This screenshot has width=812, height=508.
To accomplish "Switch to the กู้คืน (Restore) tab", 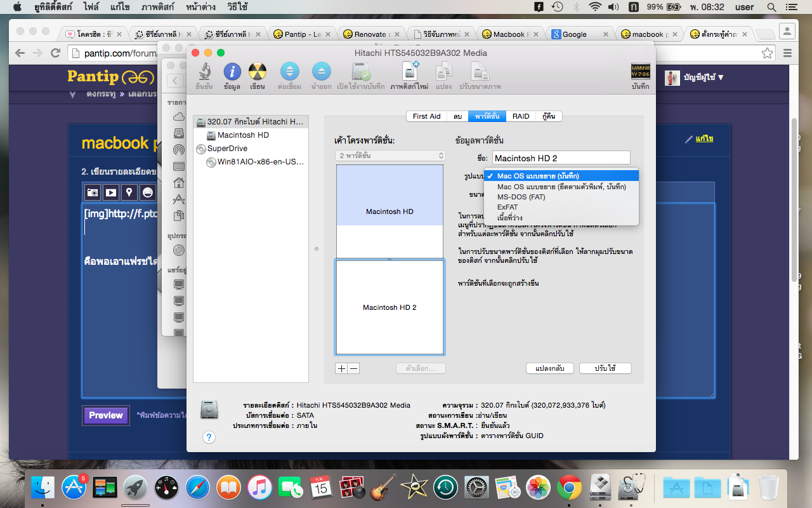I will click(x=549, y=116).
